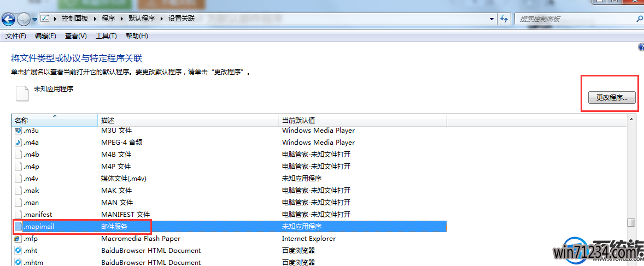The height and width of the screenshot is (266, 644).
Task: Open recent pages dropdown next to Forward
Action: click(x=35, y=19)
